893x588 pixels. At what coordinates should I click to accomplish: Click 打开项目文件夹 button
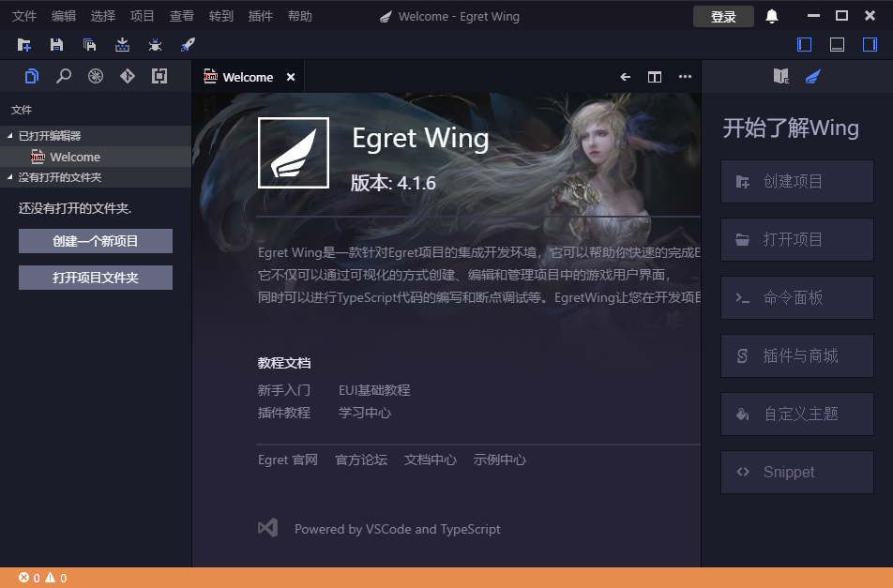[x=96, y=278]
